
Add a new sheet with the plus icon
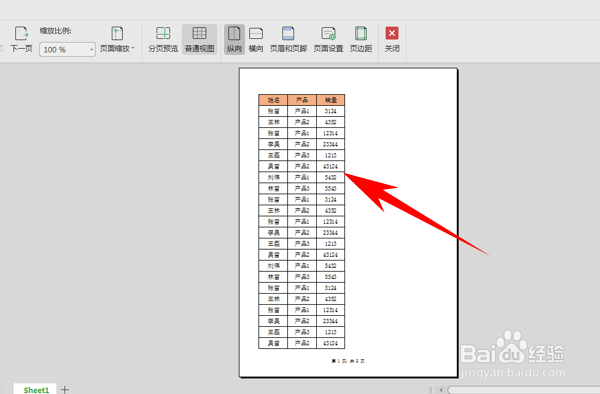coord(65,389)
